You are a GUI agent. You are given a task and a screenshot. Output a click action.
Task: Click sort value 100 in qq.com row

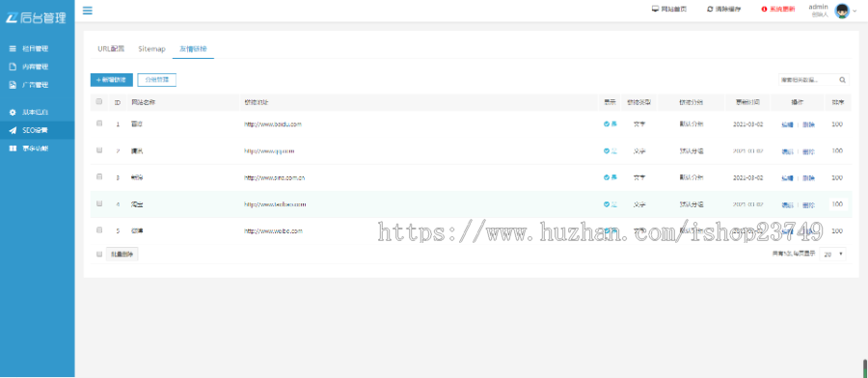pos(837,150)
